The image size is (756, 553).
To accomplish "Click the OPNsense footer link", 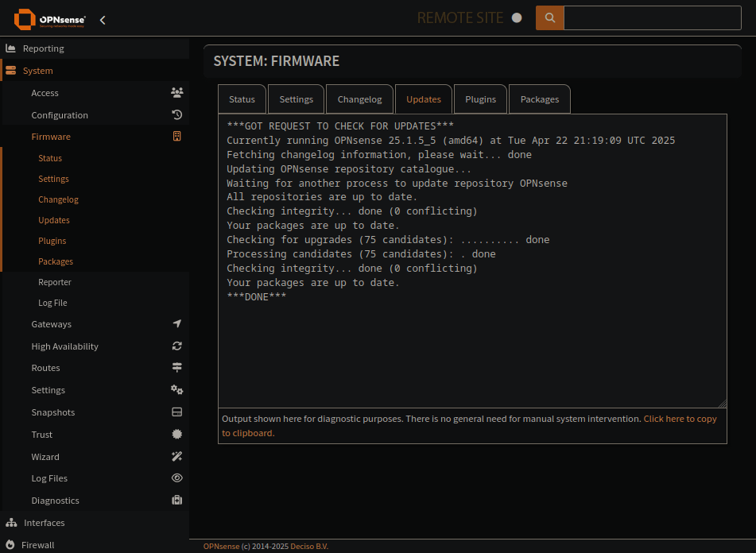I will (x=221, y=547).
